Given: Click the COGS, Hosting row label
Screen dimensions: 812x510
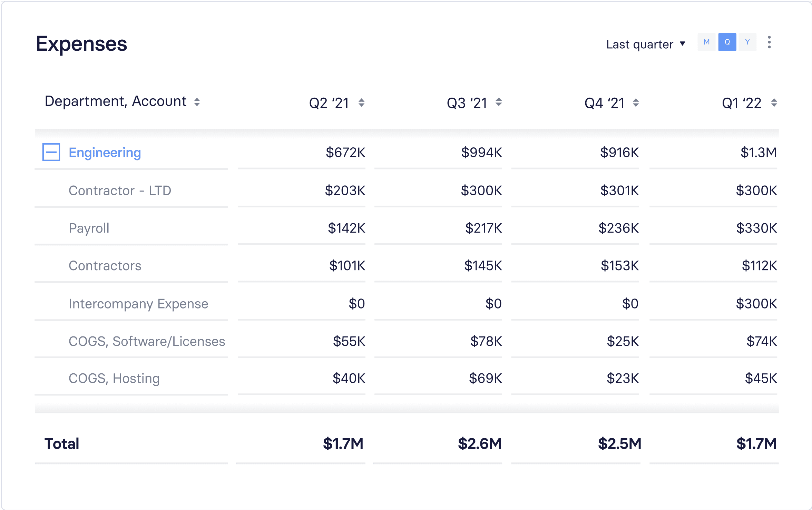Looking at the screenshot, I should point(114,379).
